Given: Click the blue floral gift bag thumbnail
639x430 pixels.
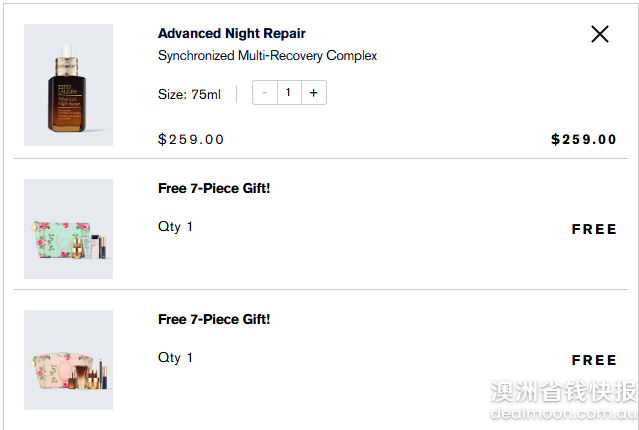Looking at the screenshot, I should (68, 229).
